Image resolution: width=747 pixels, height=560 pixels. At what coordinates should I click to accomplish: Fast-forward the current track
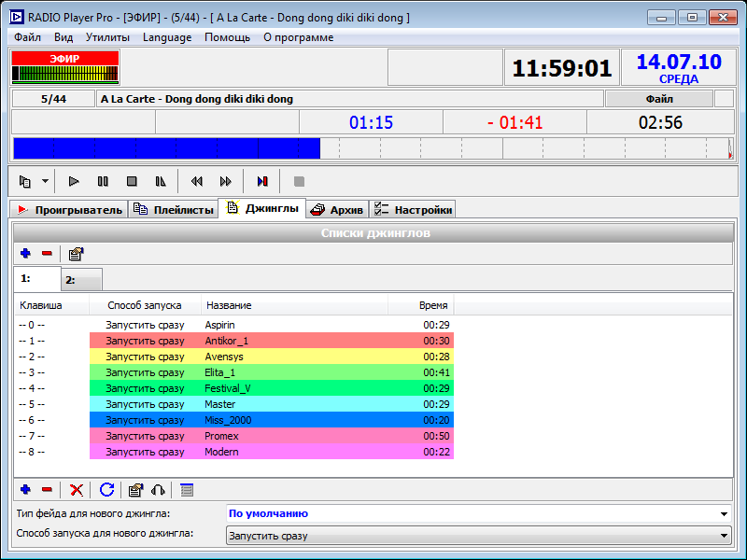[225, 181]
